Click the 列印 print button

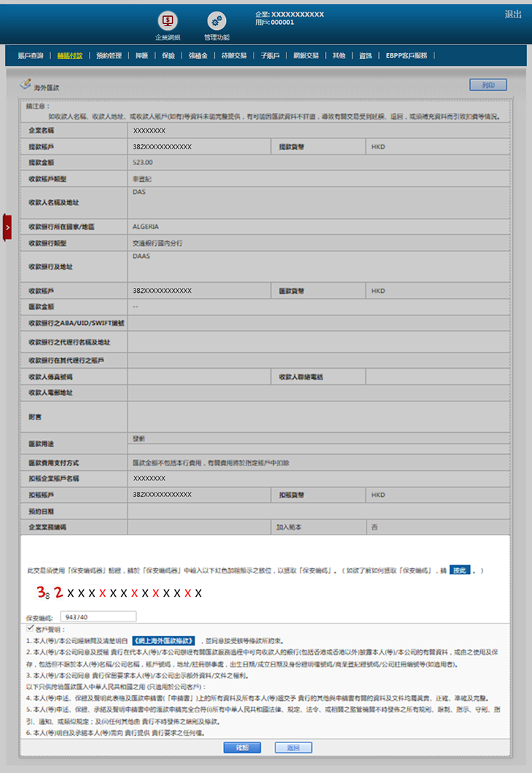click(488, 85)
